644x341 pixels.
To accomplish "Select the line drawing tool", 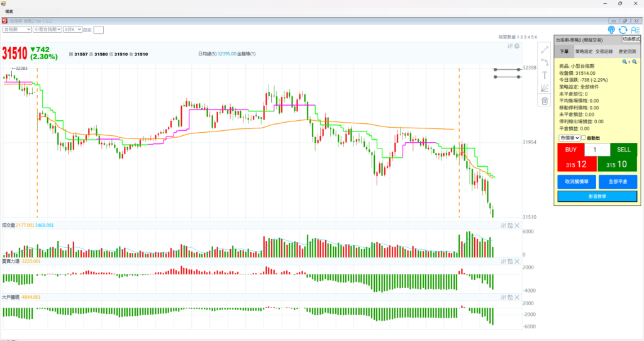I will click(545, 48).
